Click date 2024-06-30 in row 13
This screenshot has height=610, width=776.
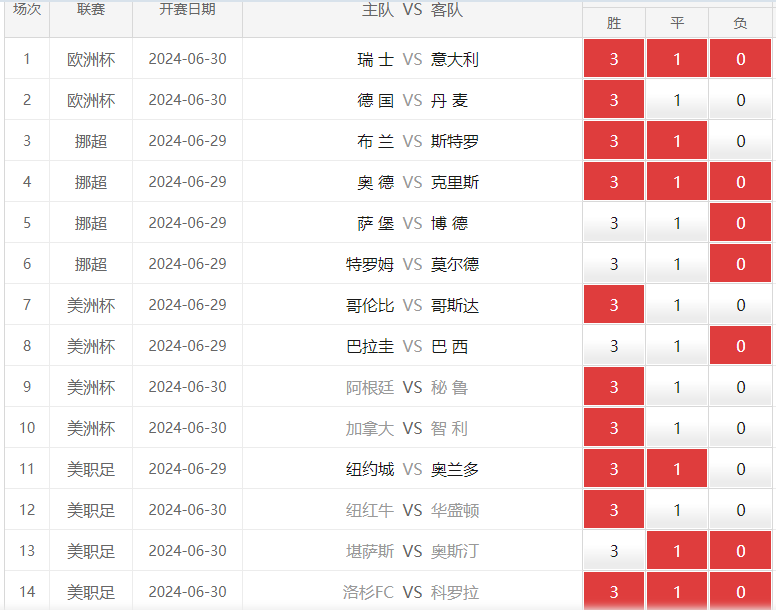[x=187, y=551]
